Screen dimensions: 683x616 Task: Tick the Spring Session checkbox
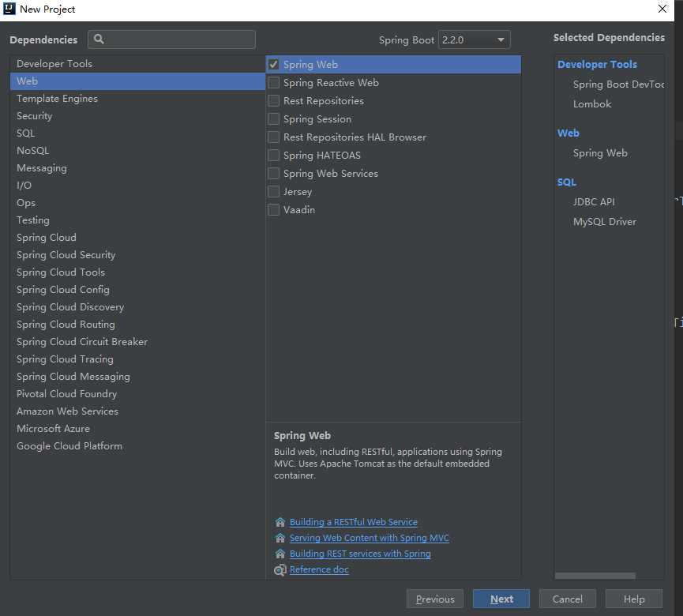pyautogui.click(x=273, y=119)
